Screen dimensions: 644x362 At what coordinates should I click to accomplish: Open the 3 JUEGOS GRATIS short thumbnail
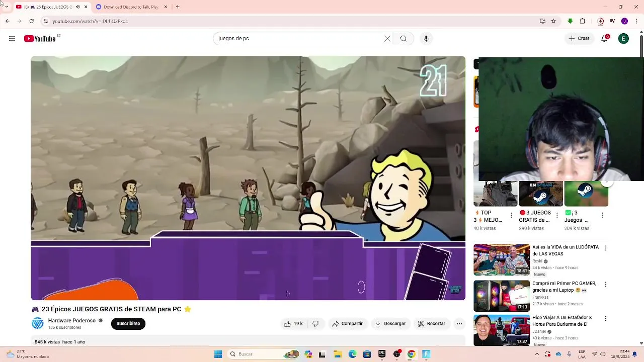coord(541,194)
